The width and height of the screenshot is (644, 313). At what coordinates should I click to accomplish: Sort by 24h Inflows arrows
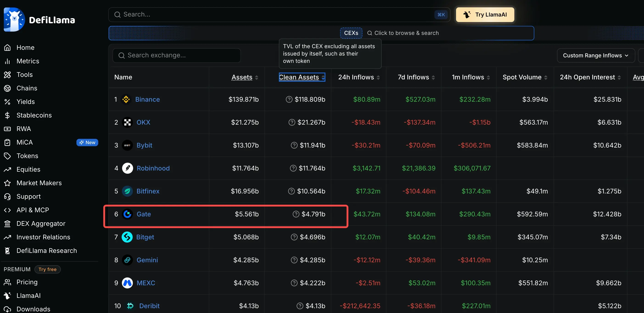point(378,78)
